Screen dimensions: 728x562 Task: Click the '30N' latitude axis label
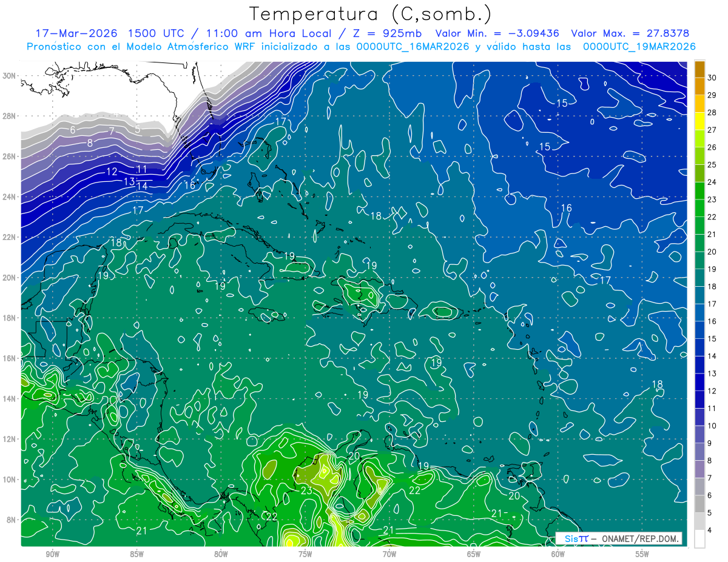pos(9,76)
